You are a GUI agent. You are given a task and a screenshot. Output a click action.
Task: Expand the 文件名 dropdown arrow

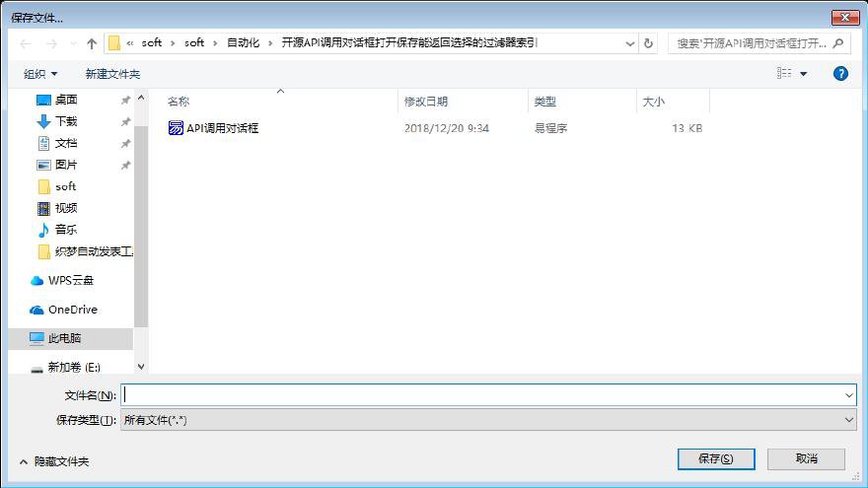coord(848,395)
